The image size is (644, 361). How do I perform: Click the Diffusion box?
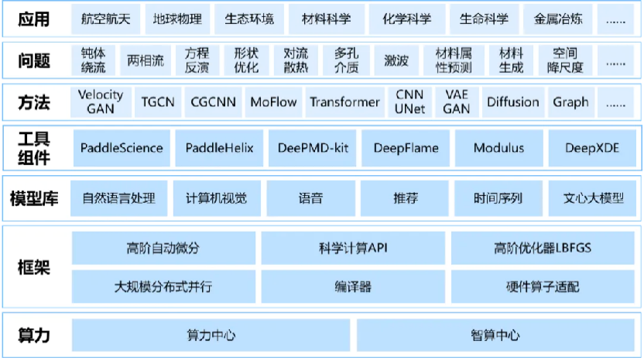[x=513, y=102]
